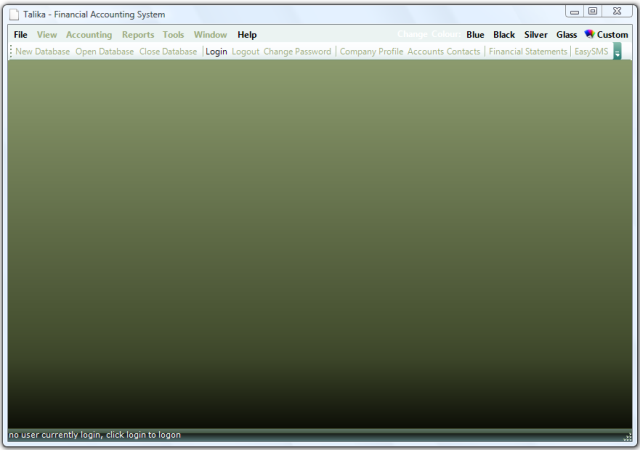This screenshot has height=450, width=640.
Task: Apply the Glass colour theme
Action: pyautogui.click(x=567, y=35)
